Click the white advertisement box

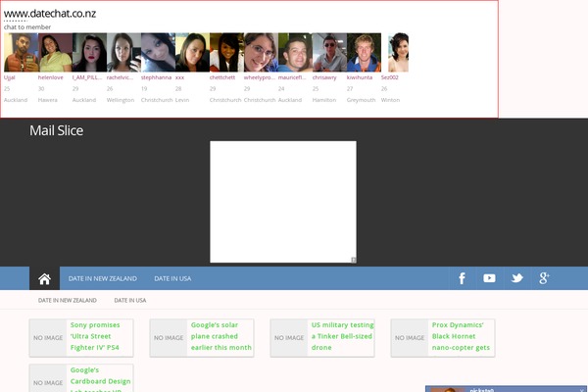[x=283, y=202]
